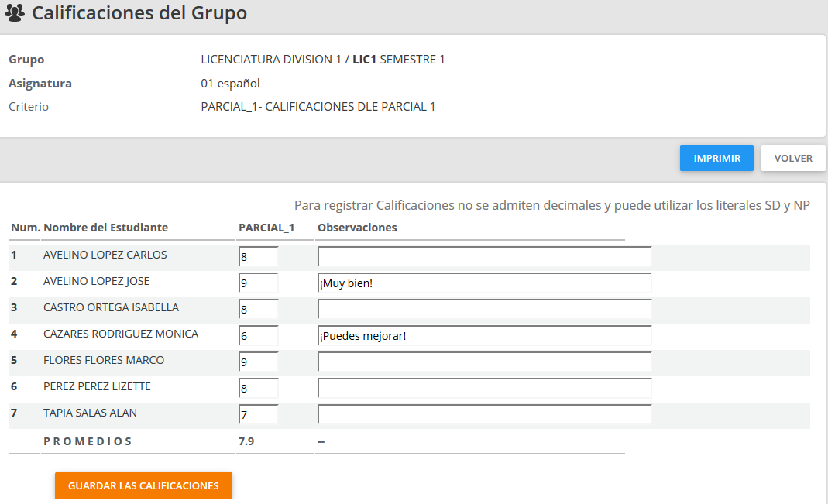This screenshot has height=504, width=828.
Task: Click the Nombre del Estudiante column header
Action: (105, 228)
